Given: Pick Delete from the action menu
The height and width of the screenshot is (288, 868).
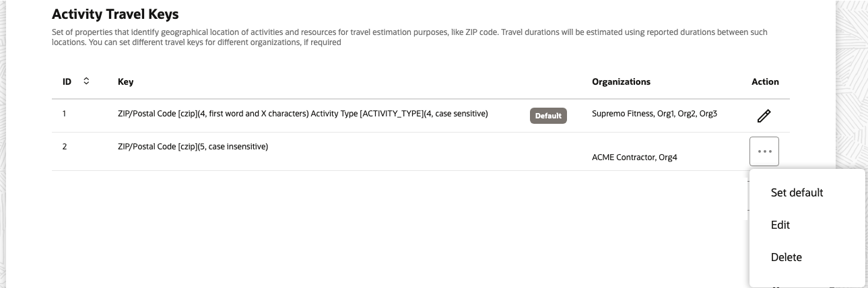Looking at the screenshot, I should click(x=786, y=257).
